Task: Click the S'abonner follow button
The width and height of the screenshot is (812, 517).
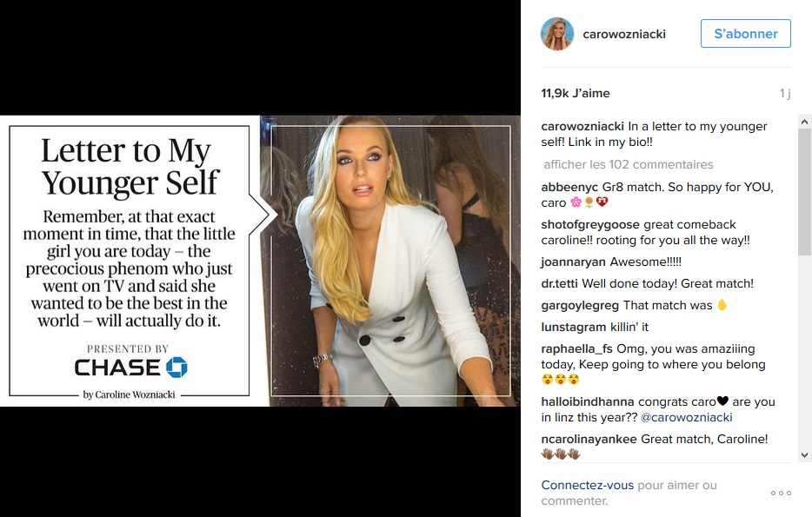Action: [x=746, y=34]
